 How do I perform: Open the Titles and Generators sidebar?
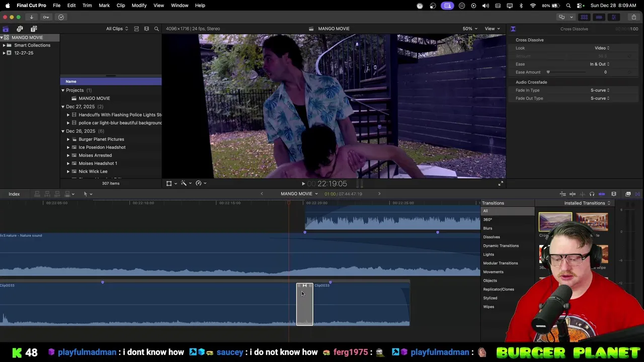point(34,29)
